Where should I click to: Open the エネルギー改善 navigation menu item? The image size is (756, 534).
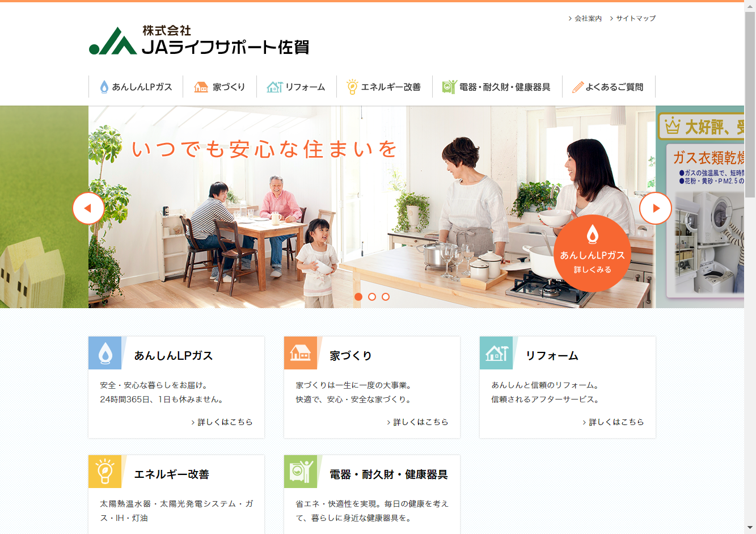click(x=385, y=87)
